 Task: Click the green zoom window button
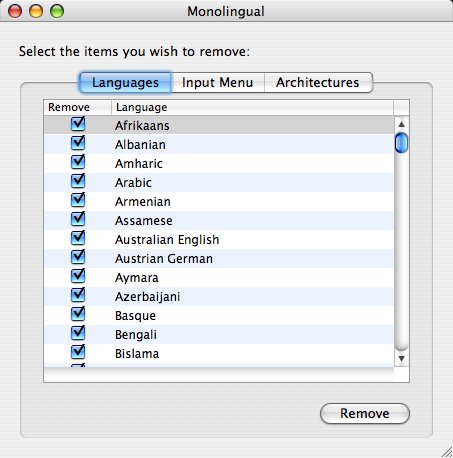pyautogui.click(x=57, y=11)
